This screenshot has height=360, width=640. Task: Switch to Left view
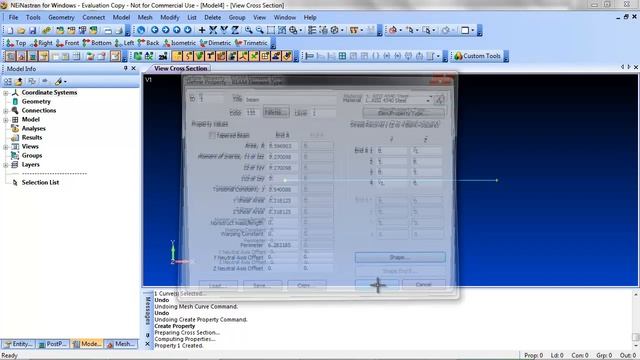tap(124, 43)
